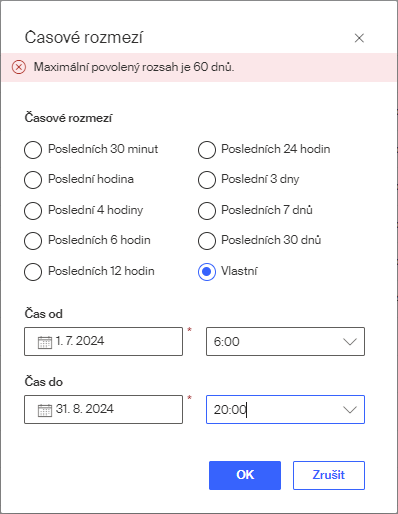Click the calendar icon in Čas do date field

45,410
